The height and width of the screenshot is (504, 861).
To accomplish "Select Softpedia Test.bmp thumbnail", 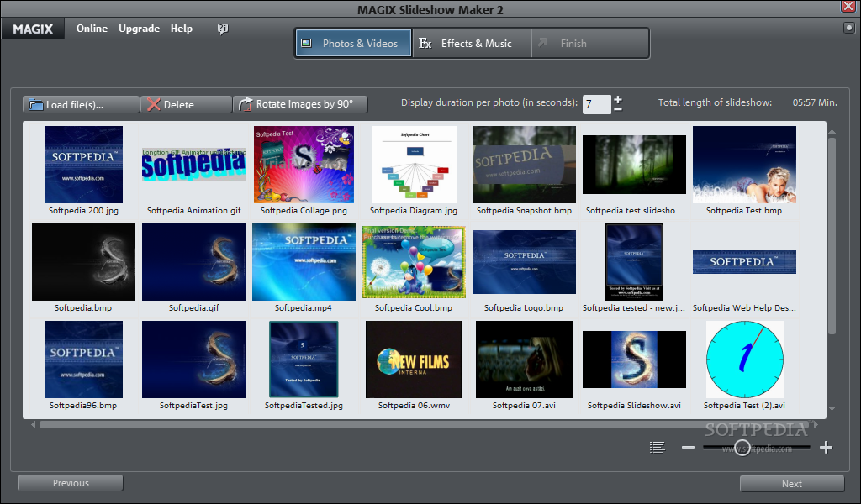I will 744,165.
